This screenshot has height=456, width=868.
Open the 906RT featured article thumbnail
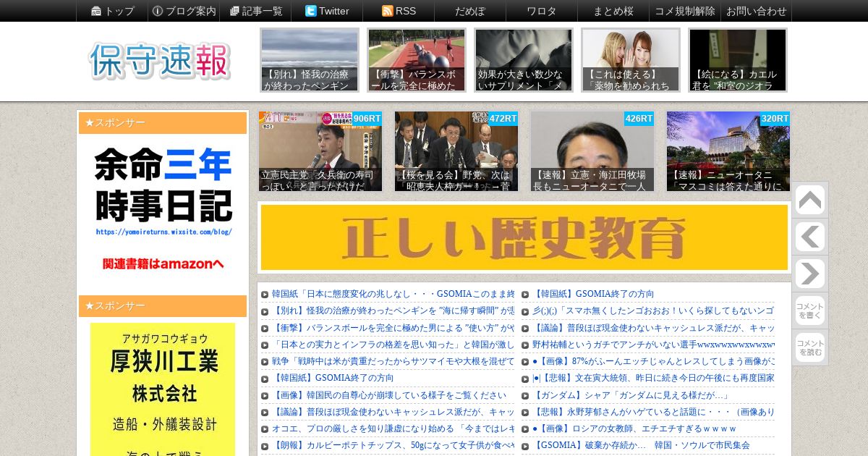320,151
